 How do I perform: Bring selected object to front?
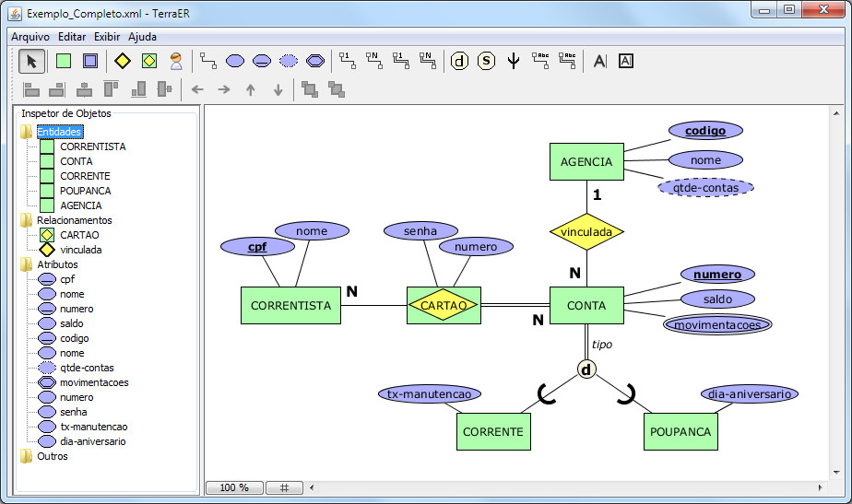pos(310,89)
